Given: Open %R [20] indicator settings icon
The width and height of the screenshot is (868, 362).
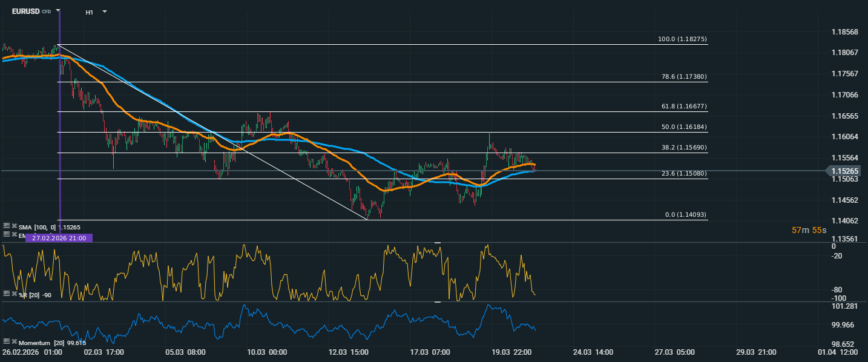Looking at the screenshot, I should tap(6, 294).
